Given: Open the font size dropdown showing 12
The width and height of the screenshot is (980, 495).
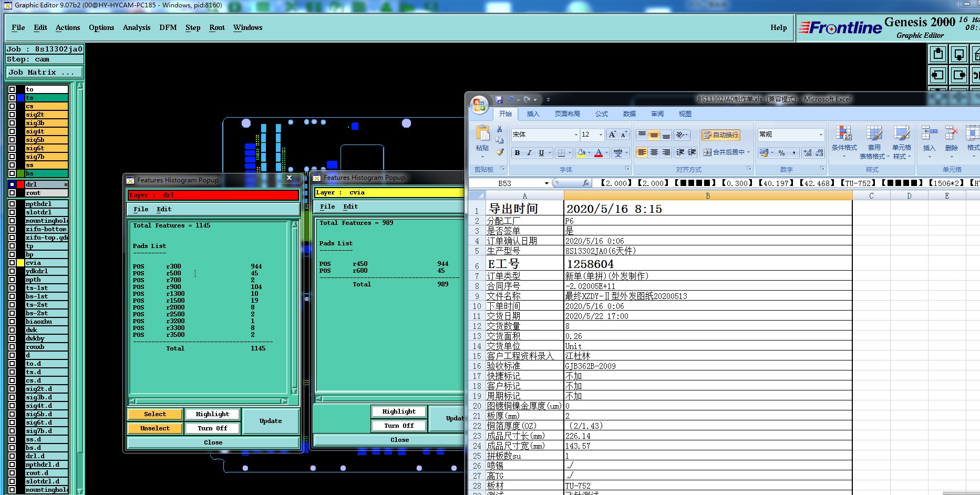Looking at the screenshot, I should click(601, 135).
